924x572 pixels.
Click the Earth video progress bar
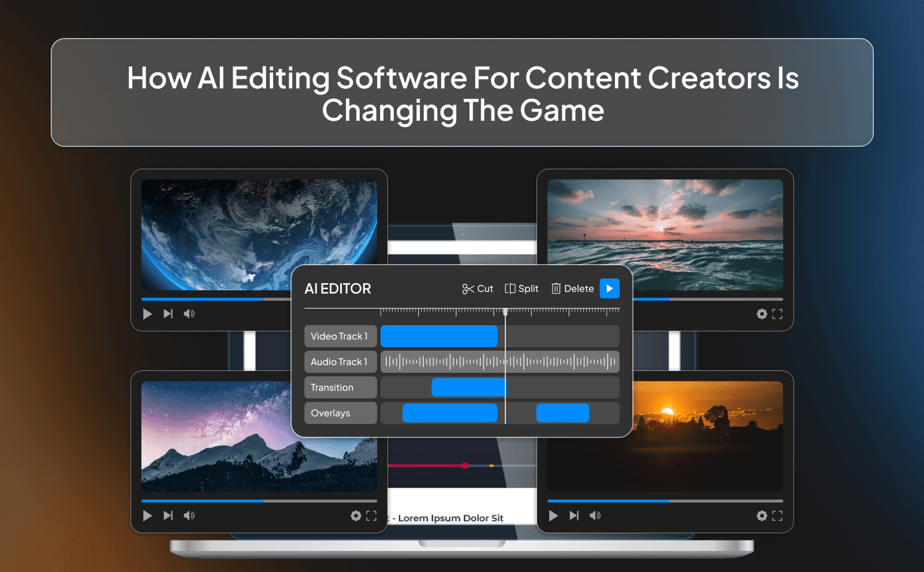click(x=216, y=299)
